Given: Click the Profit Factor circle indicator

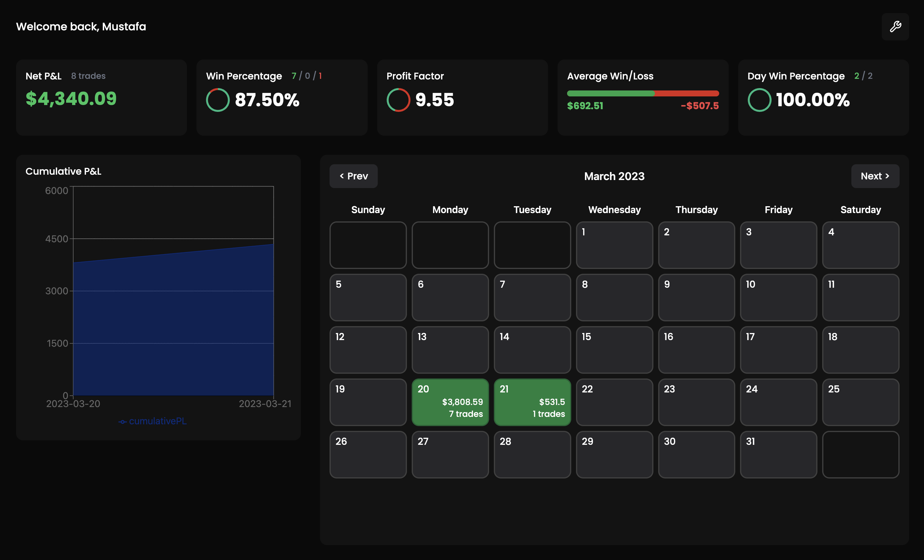Looking at the screenshot, I should coord(398,100).
